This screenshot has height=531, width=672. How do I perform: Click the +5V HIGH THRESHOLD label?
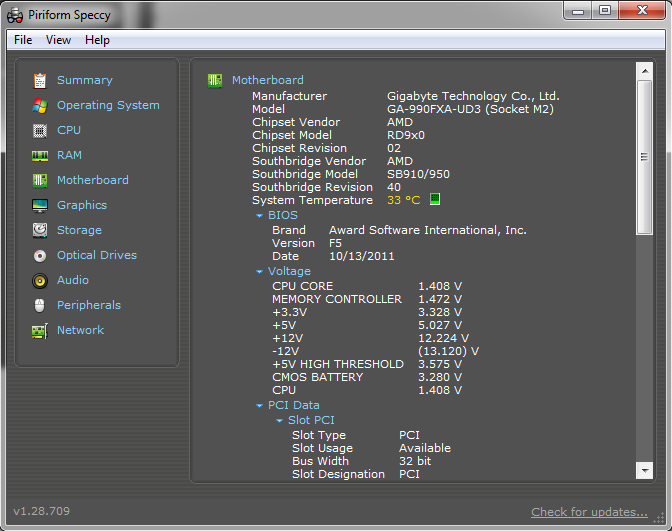point(338,364)
